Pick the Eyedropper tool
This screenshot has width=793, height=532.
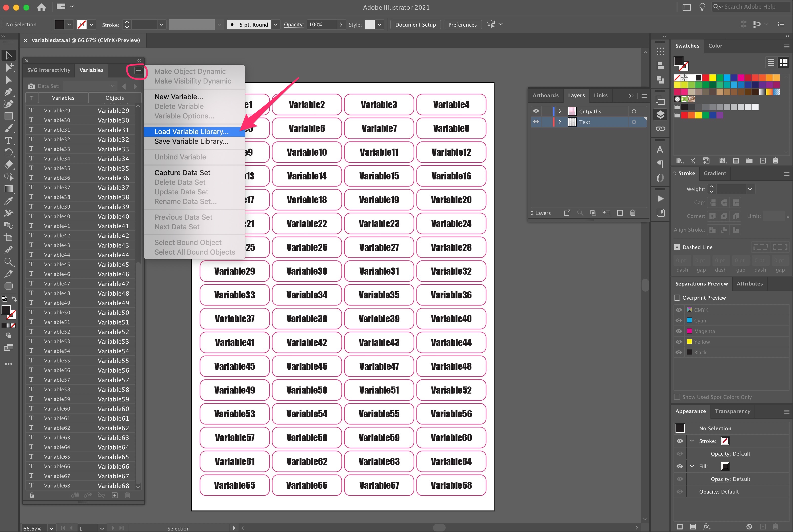point(9,201)
